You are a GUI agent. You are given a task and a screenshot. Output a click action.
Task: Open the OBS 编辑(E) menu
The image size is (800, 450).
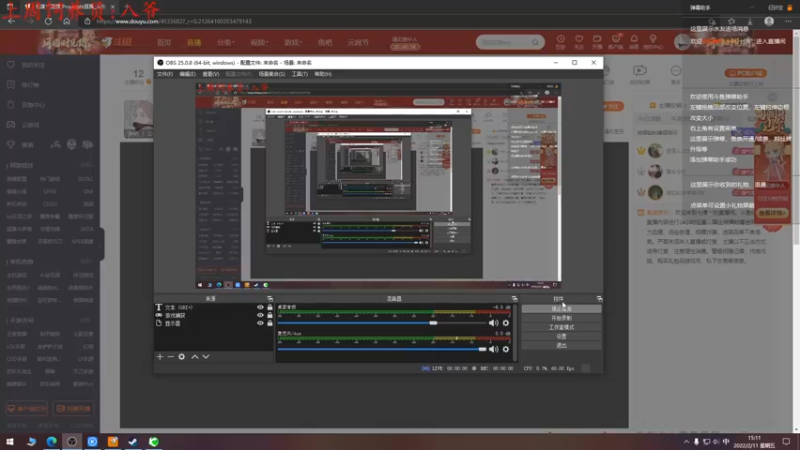[187, 74]
